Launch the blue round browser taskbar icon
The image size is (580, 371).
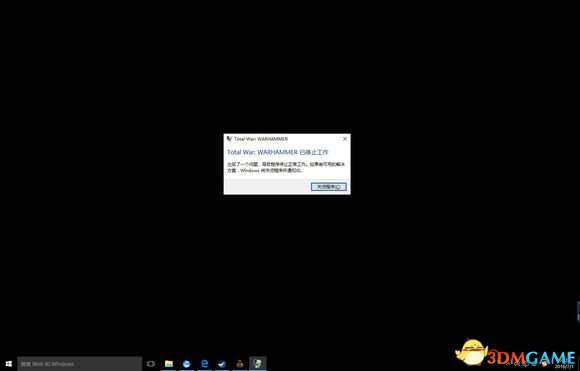[x=186, y=364]
